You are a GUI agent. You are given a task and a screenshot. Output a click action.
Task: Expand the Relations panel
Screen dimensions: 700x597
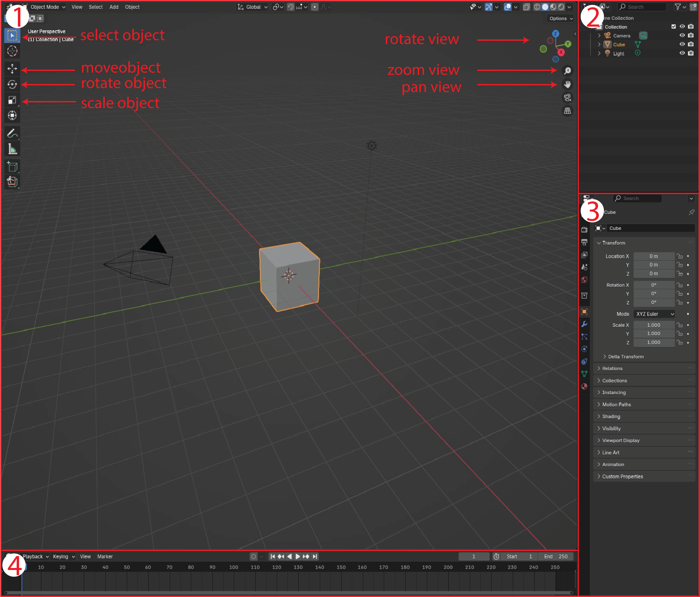(644, 368)
